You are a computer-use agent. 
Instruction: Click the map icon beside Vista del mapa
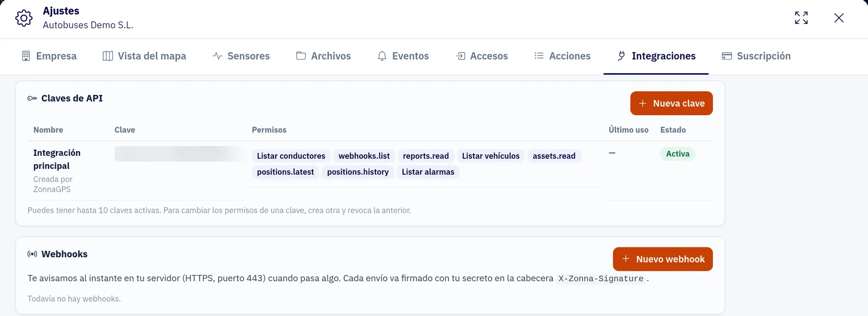click(108, 56)
